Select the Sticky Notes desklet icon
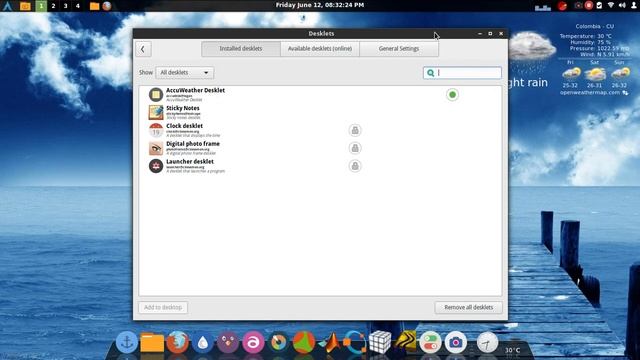The width and height of the screenshot is (640, 360). (x=156, y=112)
